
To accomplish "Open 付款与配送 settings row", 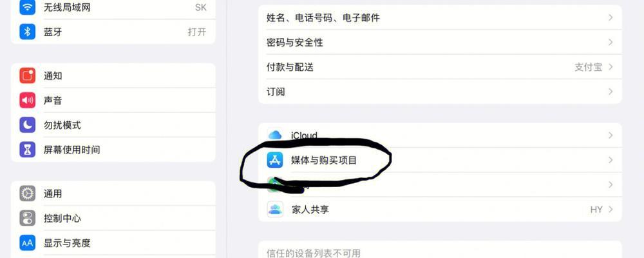I will 440,66.
